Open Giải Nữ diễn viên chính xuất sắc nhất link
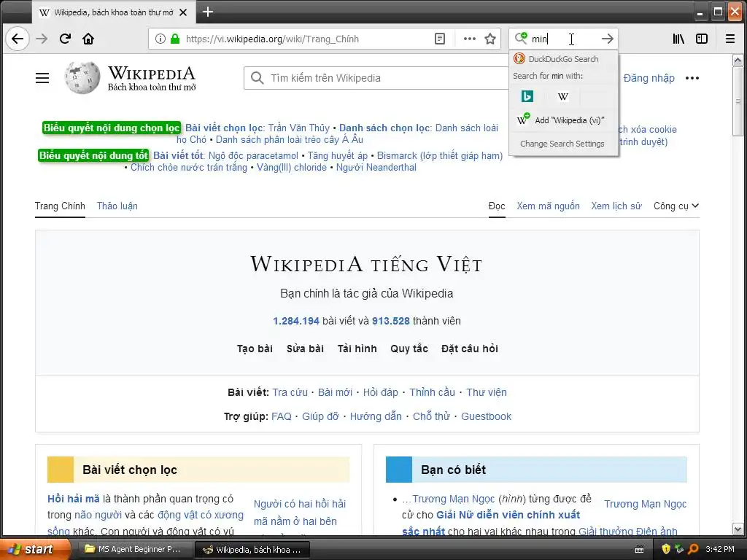Viewport: 747px width, 560px height. (508, 515)
